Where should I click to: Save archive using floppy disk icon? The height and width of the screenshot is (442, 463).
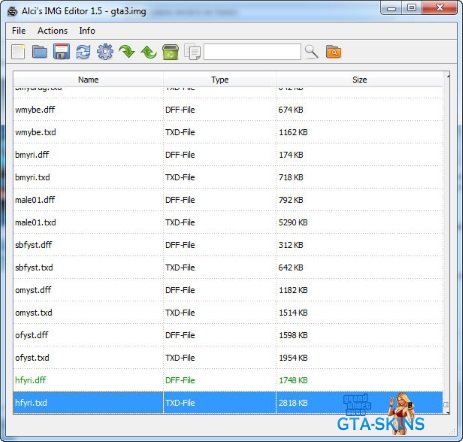pos(61,52)
